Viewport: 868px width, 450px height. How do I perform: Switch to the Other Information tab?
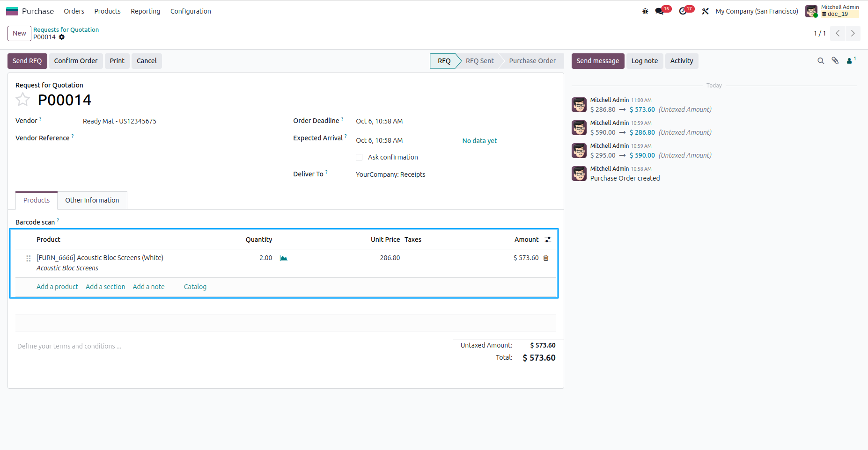point(92,200)
